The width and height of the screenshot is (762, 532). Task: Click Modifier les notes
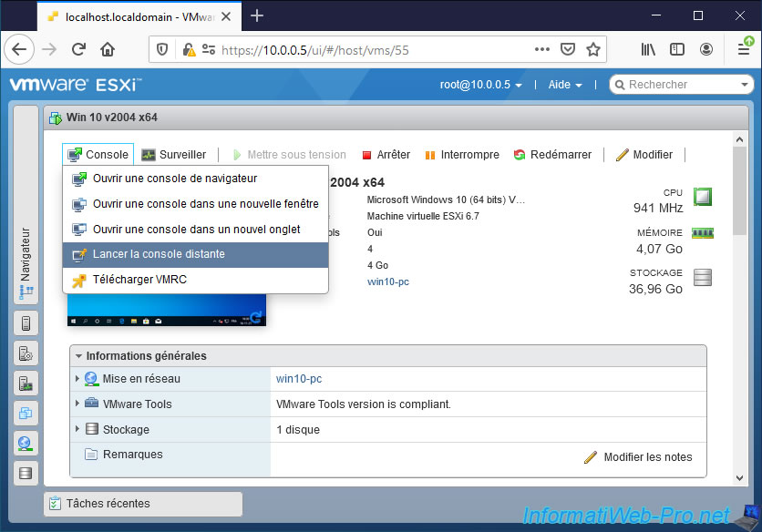[x=638, y=457]
